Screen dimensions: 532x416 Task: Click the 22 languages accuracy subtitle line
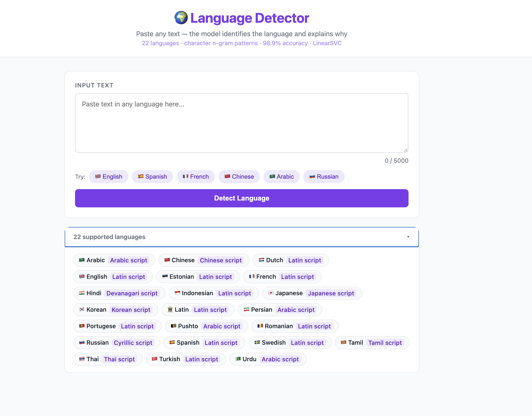tap(242, 43)
